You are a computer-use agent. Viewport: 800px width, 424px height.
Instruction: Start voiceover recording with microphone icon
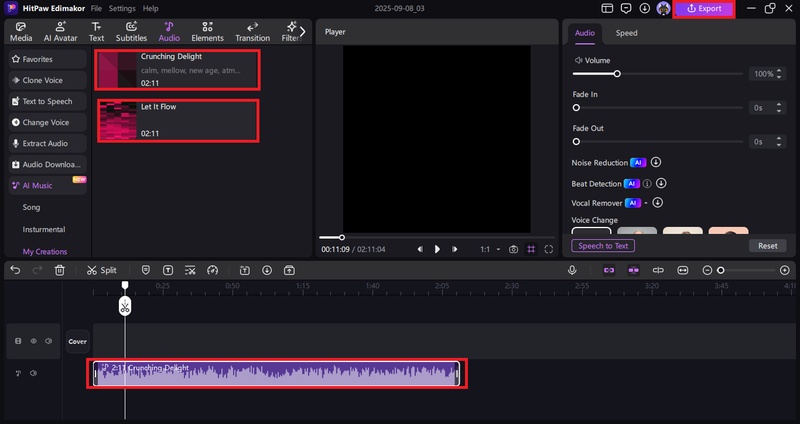coord(572,270)
